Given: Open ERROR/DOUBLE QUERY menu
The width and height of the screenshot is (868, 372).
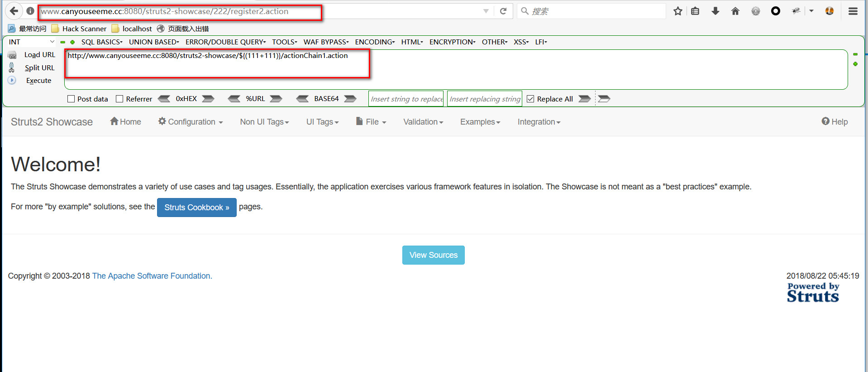Looking at the screenshot, I should [x=225, y=42].
